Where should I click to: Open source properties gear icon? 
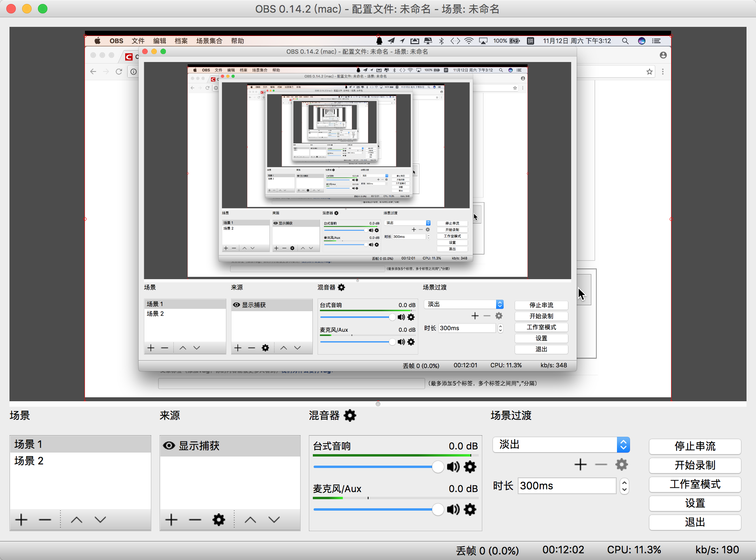(x=219, y=520)
